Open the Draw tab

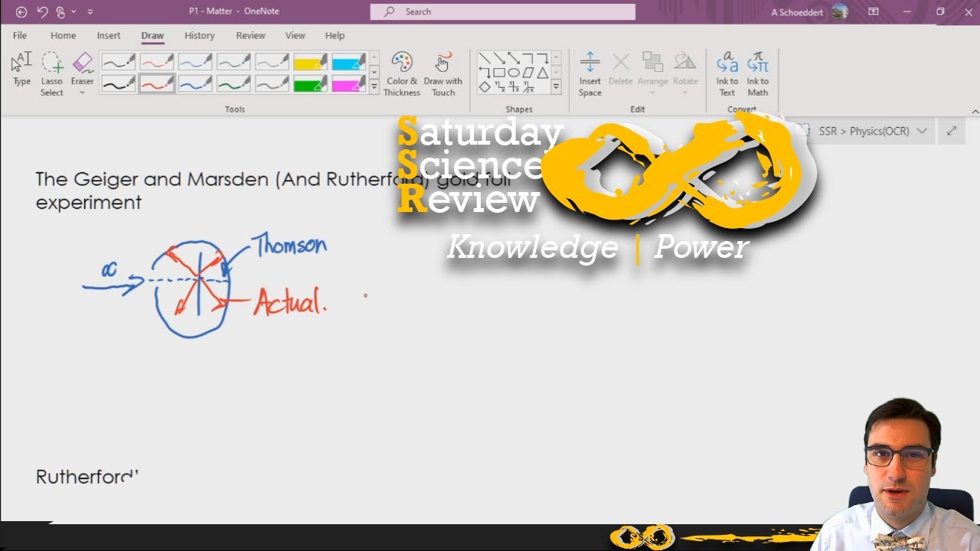tap(152, 35)
